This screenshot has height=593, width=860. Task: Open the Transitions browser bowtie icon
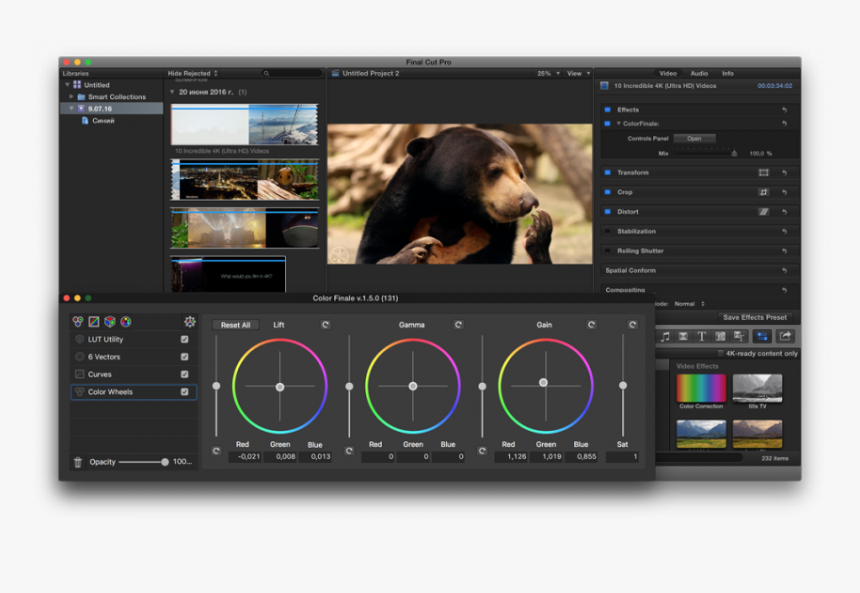683,336
